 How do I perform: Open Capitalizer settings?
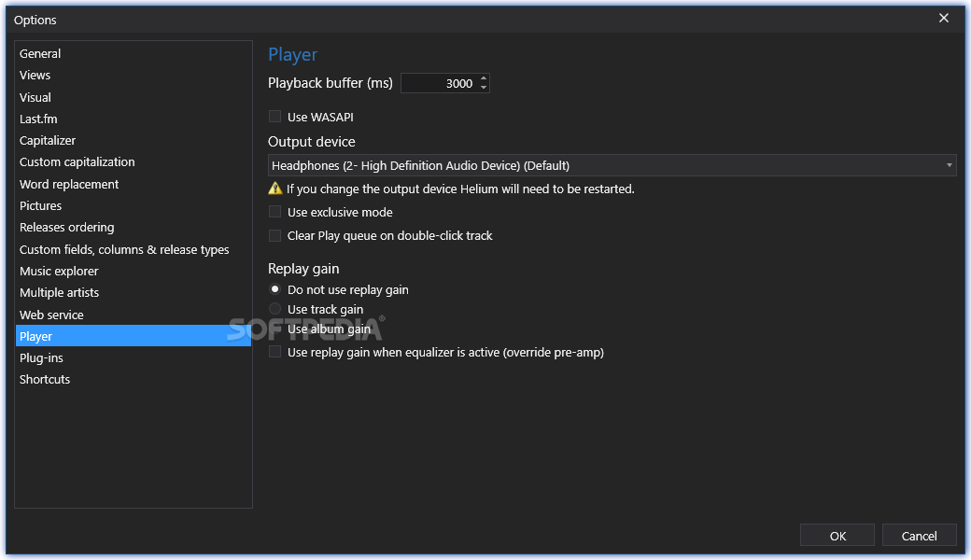pyautogui.click(x=134, y=140)
